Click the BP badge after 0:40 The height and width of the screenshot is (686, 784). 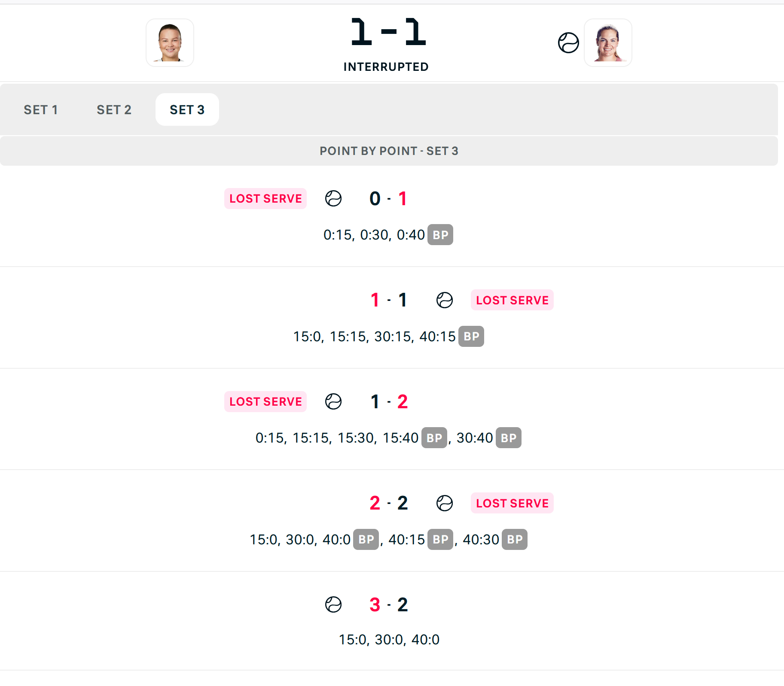coord(440,235)
